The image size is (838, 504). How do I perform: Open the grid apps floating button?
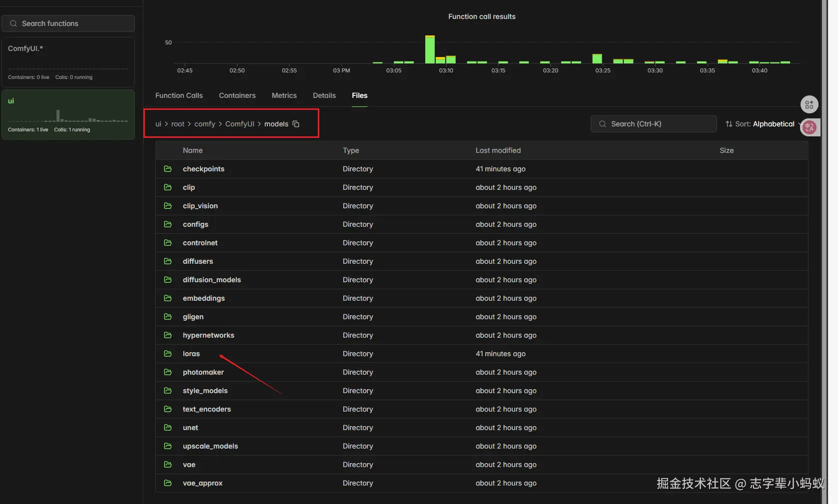pos(809,105)
